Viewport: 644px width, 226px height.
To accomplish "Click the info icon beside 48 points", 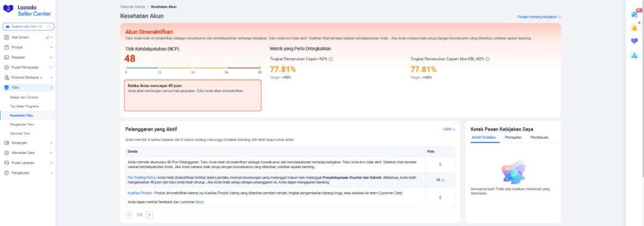I will point(443,180).
